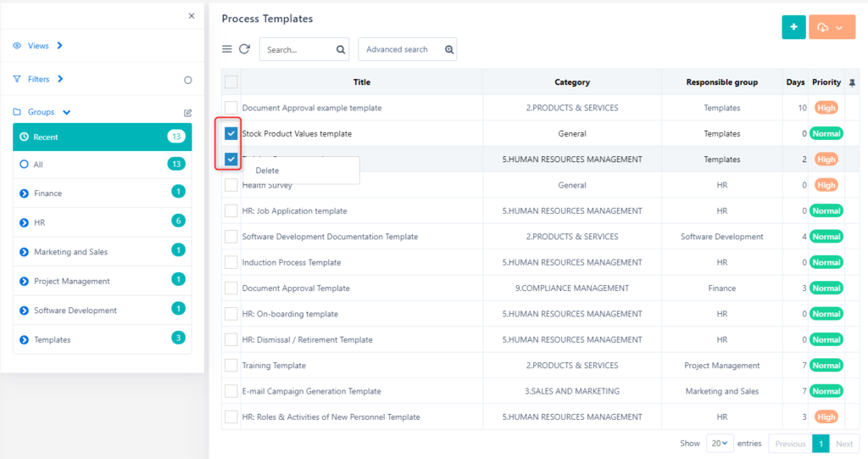Check the Health Survey checkbox
Image resolution: width=868 pixels, height=459 pixels.
point(231,185)
